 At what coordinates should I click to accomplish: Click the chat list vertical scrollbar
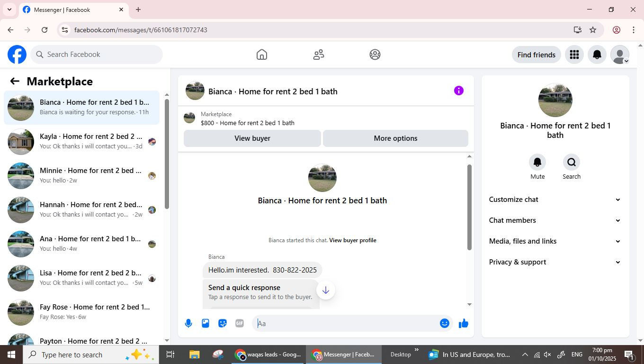167,154
